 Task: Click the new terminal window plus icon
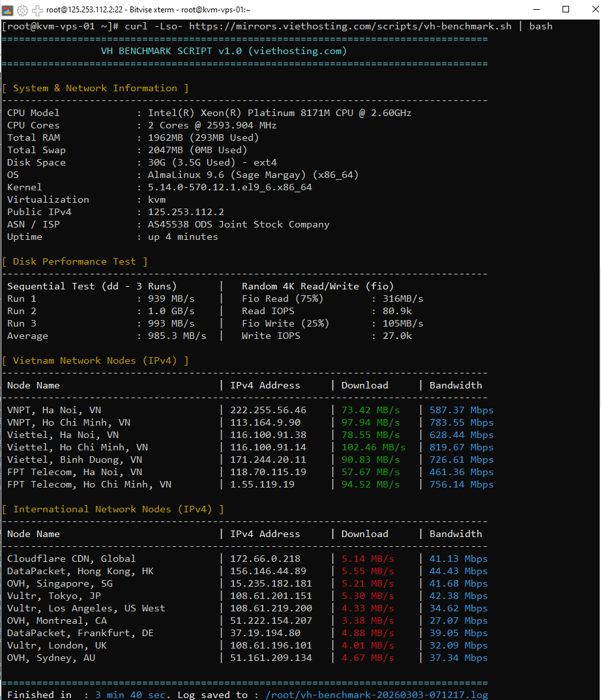[x=37, y=9]
